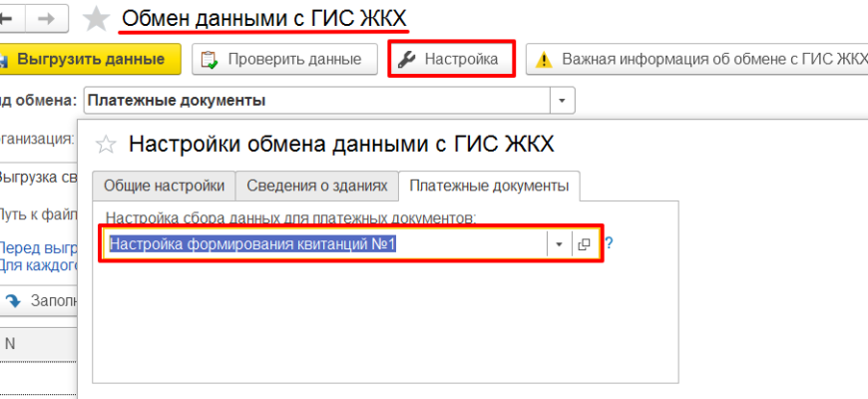
Task: Open Настройка button with wrench
Action: [451, 59]
